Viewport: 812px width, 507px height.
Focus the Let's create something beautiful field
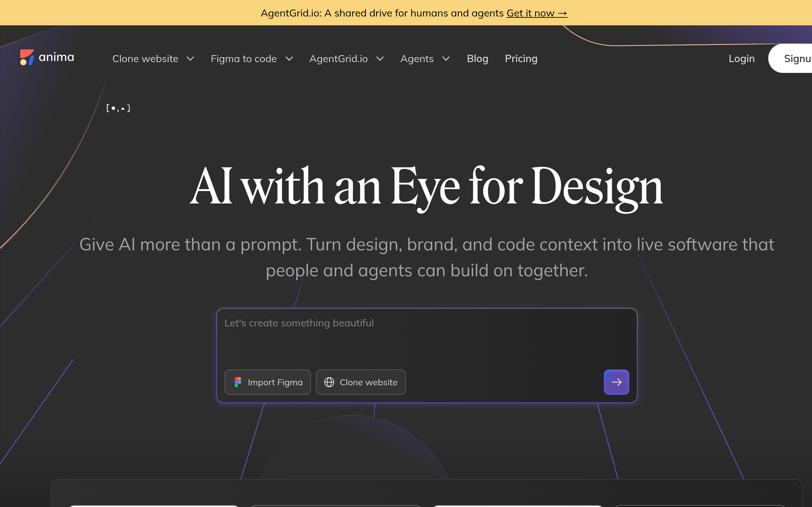(427, 336)
